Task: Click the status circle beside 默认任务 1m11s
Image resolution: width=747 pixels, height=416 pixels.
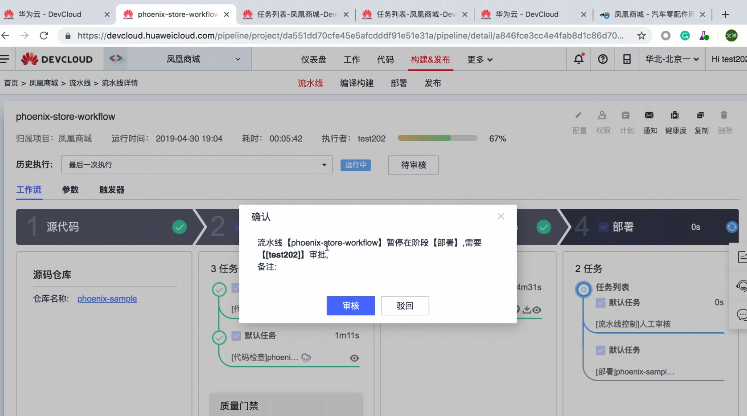Action: [x=219, y=337]
